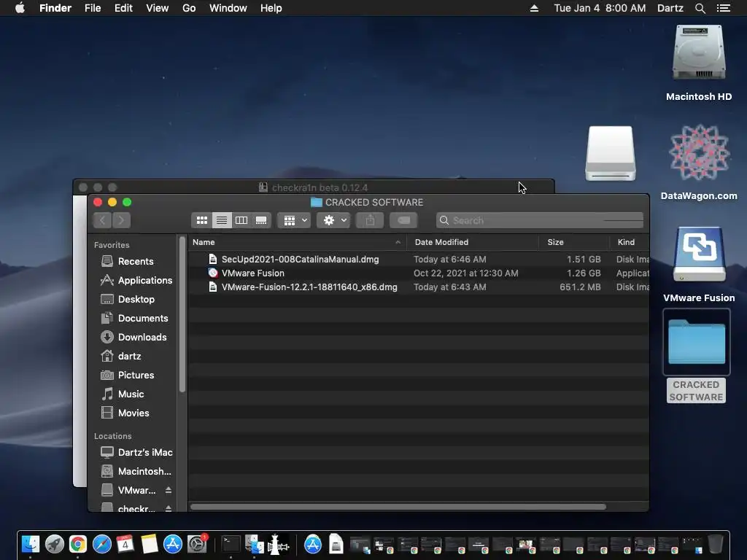Eject the checkra1n volume in sidebar
Screen dimensions: 747x560
(169, 508)
